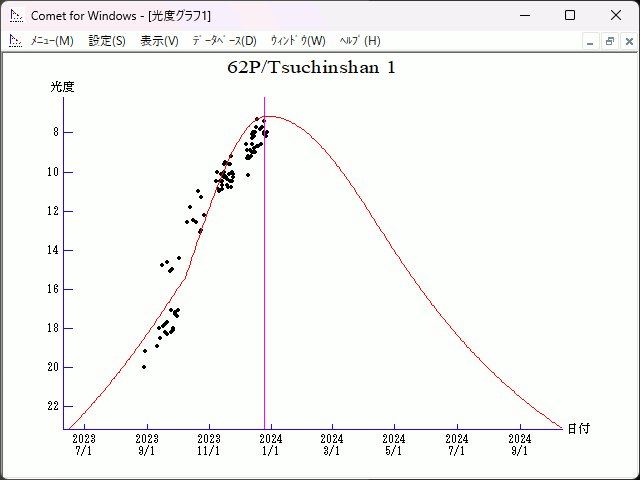
Task: Minimize the Comet for Windows application window
Action: pos(523,15)
